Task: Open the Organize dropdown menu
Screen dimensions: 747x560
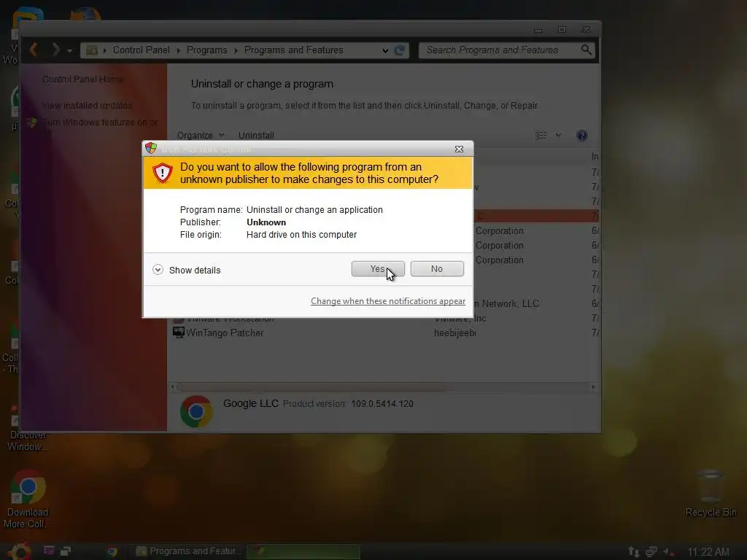Action: (200, 135)
